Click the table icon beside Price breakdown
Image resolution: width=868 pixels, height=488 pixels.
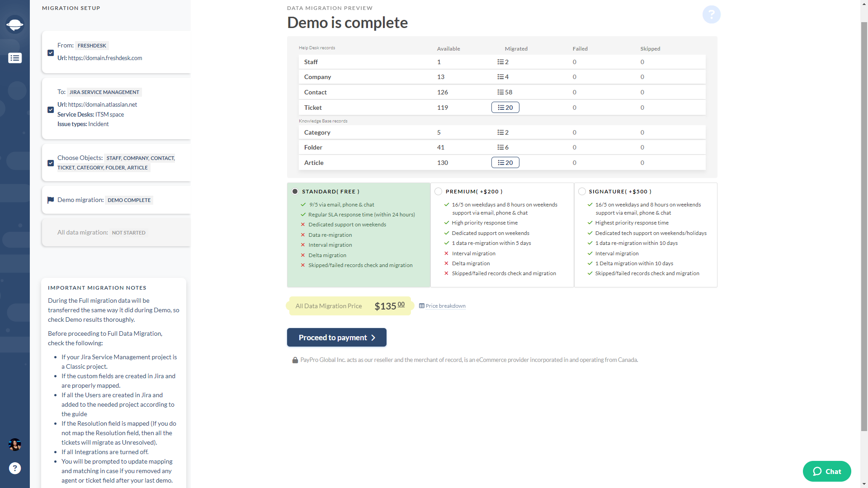click(421, 306)
